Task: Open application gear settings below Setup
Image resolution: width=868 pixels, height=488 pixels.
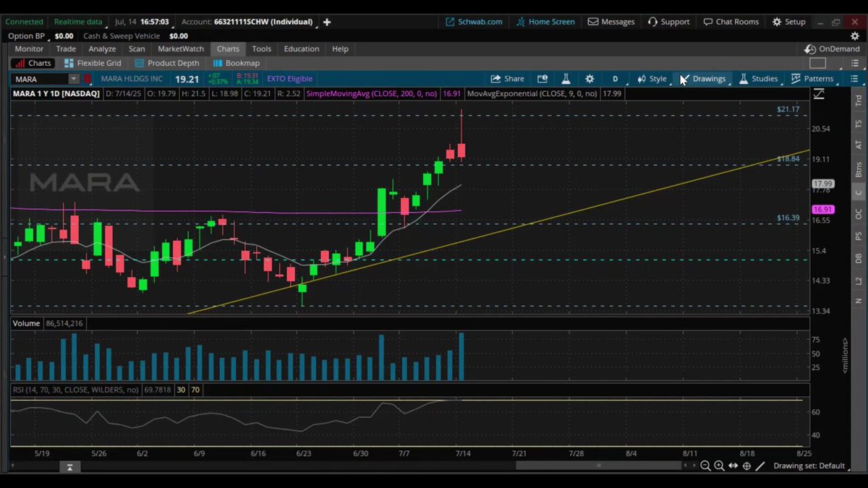Action: 854,35
